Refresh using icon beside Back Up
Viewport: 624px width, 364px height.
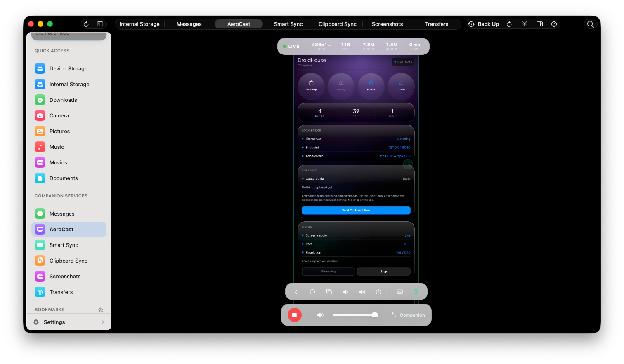tap(509, 24)
